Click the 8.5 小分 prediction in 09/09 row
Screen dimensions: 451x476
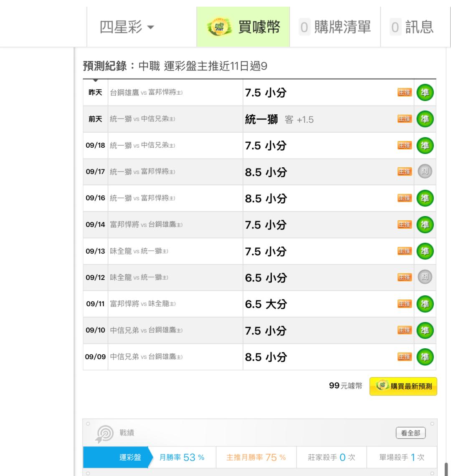coord(266,357)
